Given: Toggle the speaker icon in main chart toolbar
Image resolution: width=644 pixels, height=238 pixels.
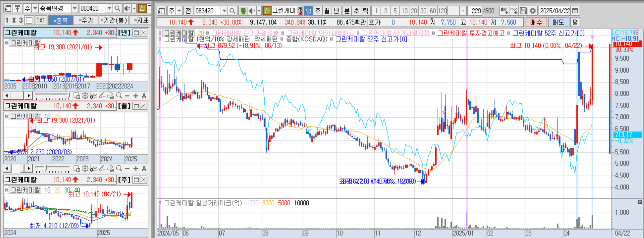Looking at the screenshot, I should (252, 11).
